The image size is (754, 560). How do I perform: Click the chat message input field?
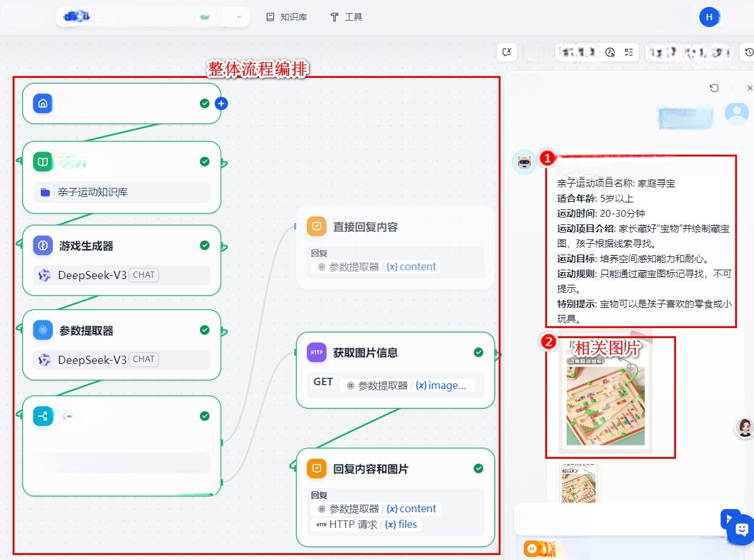618,519
